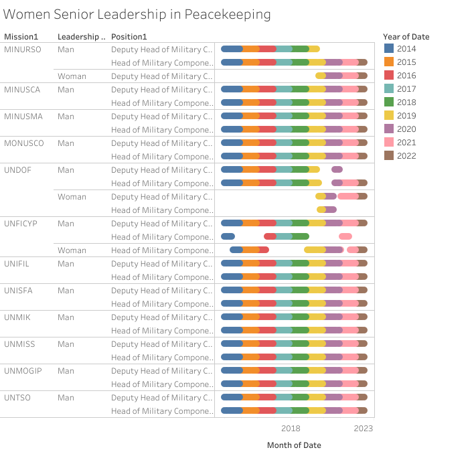Select the Woman label under MINURSO
Viewport: 476px width, 456px height.
pyautogui.click(x=72, y=76)
